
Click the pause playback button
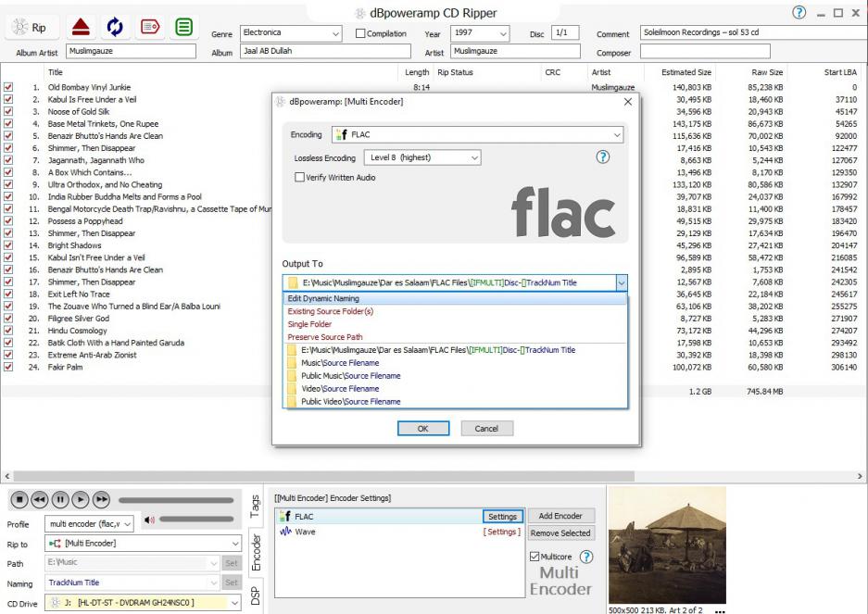(60, 499)
